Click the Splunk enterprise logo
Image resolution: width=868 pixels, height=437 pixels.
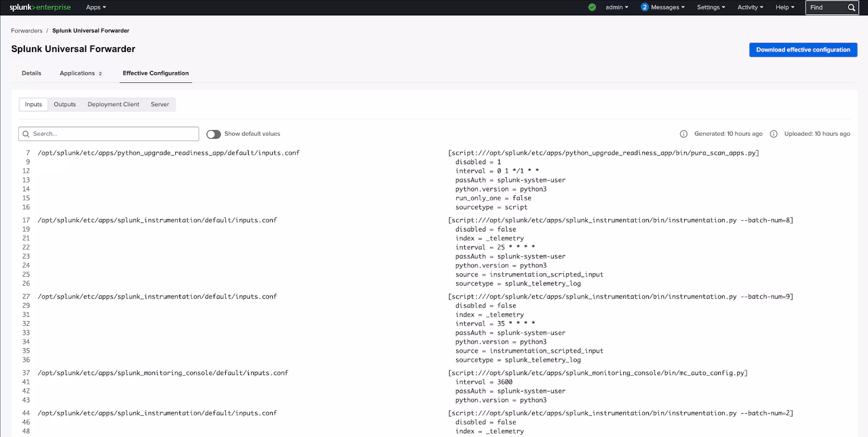pyautogui.click(x=40, y=8)
